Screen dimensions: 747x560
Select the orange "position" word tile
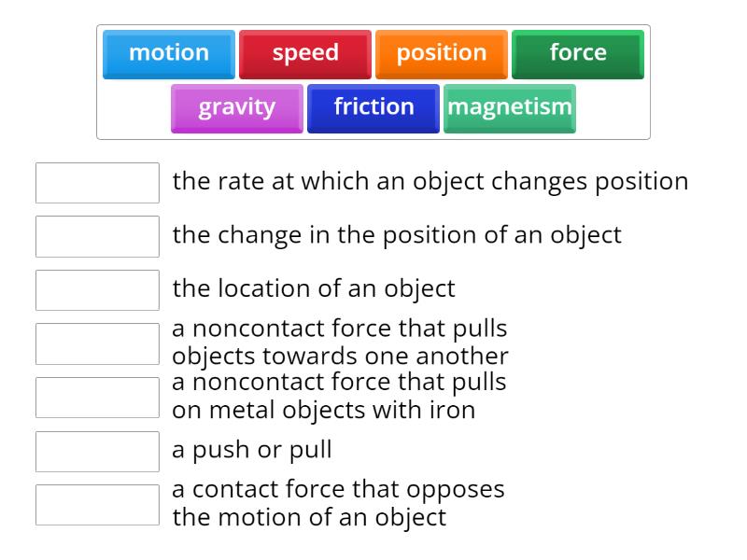[441, 53]
